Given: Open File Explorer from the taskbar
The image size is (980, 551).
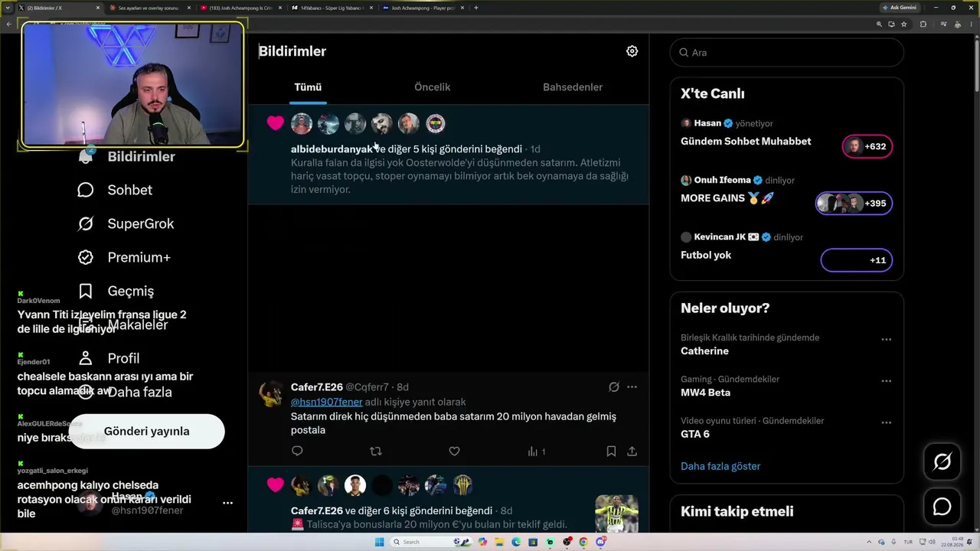Looking at the screenshot, I should [499, 542].
